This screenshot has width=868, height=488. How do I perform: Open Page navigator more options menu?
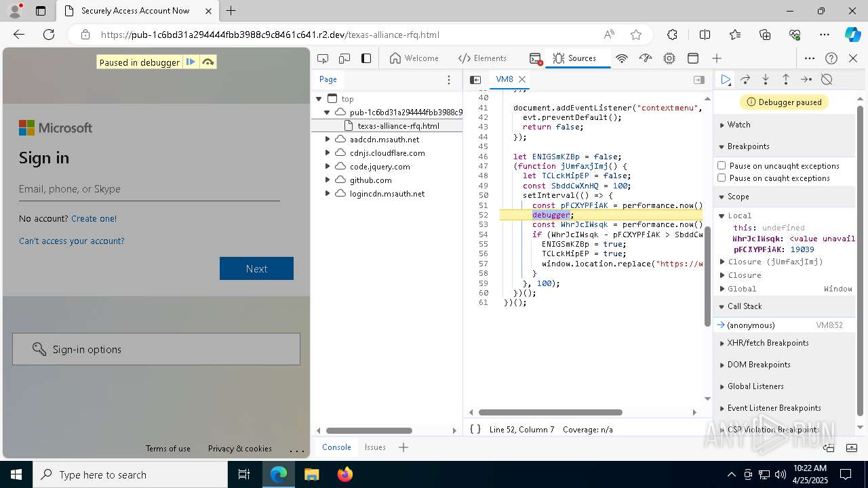click(448, 79)
